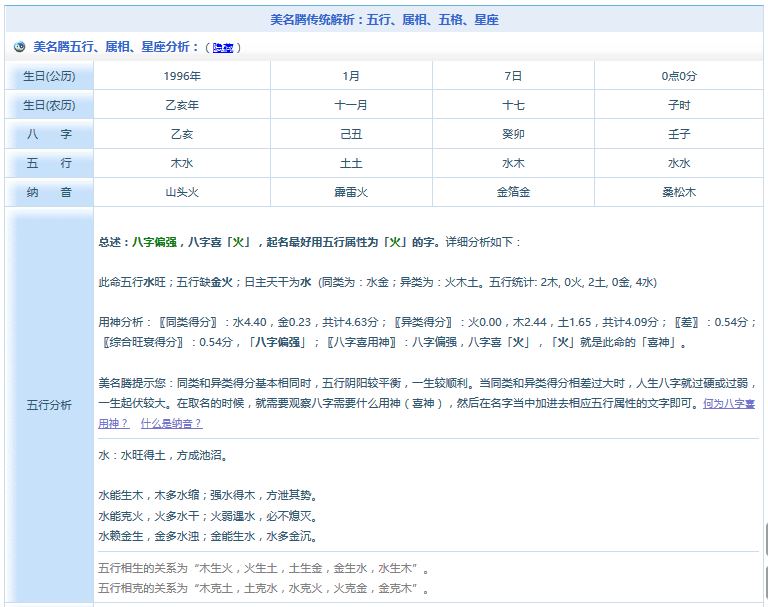
Task: Click the 己丑 bazi cell
Action: click(351, 134)
